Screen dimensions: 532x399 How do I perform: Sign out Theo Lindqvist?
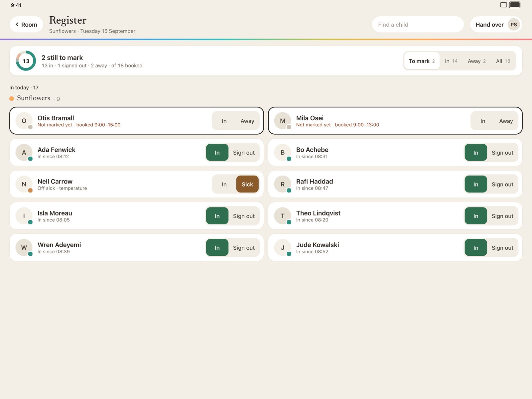(x=502, y=216)
